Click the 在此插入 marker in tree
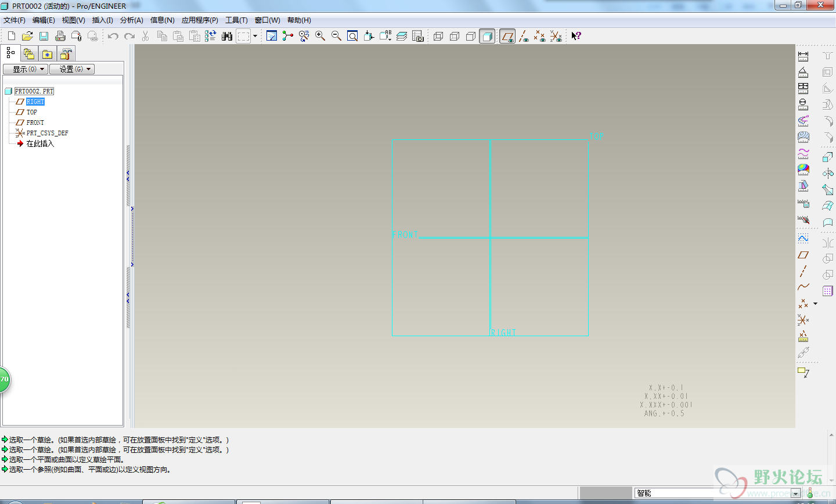The width and height of the screenshot is (836, 504). (x=39, y=143)
